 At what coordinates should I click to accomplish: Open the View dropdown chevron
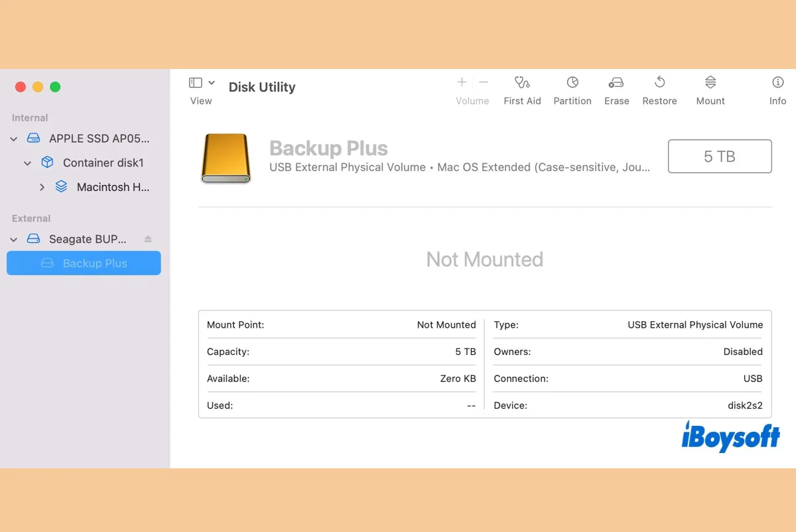pyautogui.click(x=212, y=83)
